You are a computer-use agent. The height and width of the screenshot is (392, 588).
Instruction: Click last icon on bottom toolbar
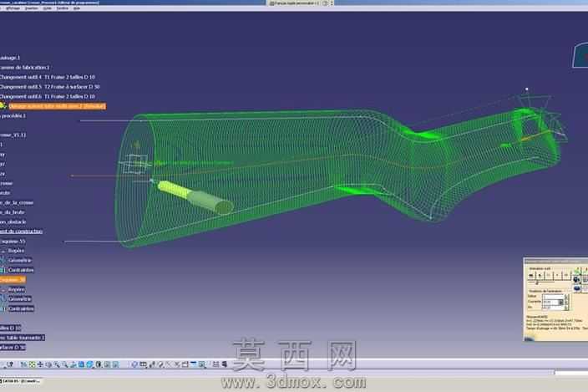tap(225, 364)
